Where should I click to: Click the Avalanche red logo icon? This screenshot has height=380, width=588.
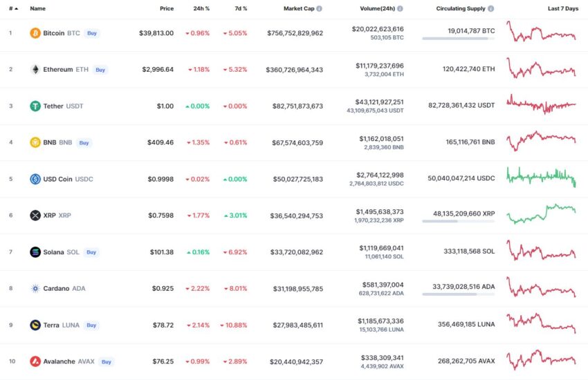coord(35,361)
